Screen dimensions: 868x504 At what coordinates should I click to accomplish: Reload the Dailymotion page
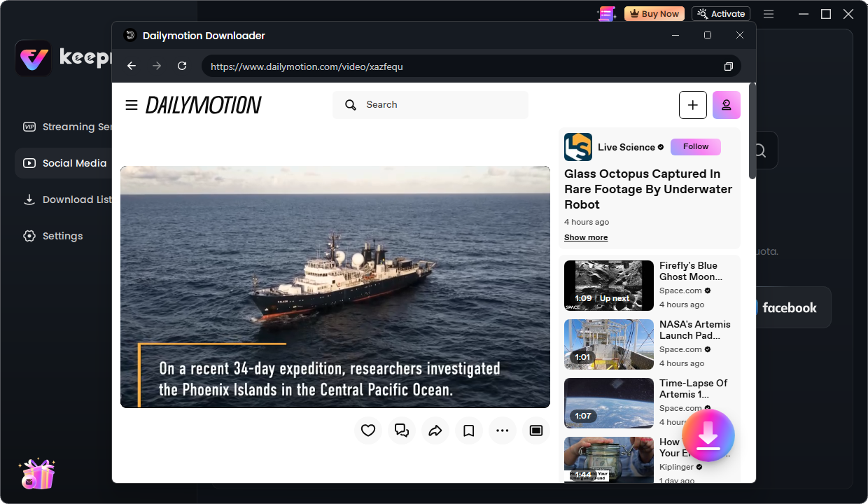[182, 66]
